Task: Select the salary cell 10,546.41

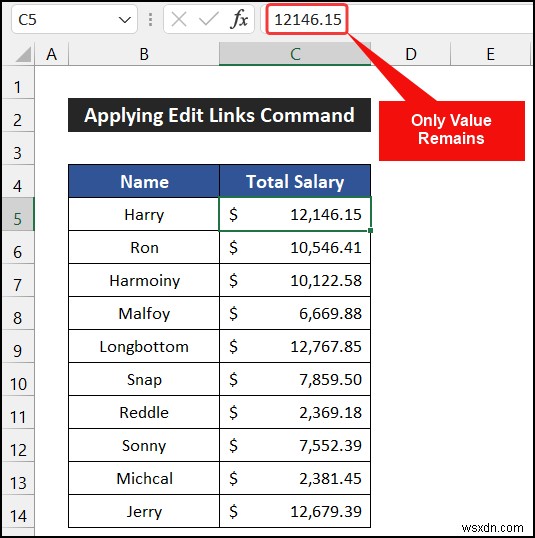Action: pyautogui.click(x=295, y=247)
